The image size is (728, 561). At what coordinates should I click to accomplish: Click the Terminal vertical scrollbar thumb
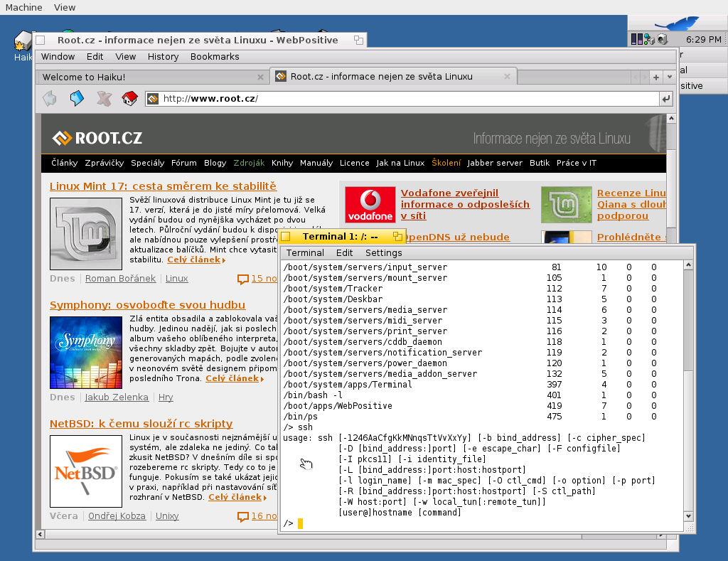(x=688, y=320)
